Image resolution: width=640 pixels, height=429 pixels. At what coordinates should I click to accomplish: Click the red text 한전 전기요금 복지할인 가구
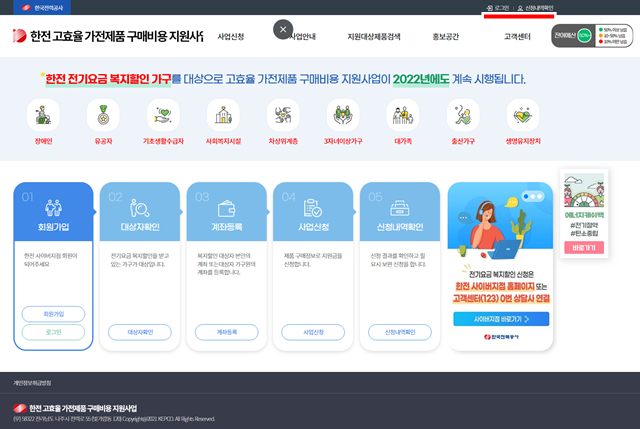pos(108,79)
